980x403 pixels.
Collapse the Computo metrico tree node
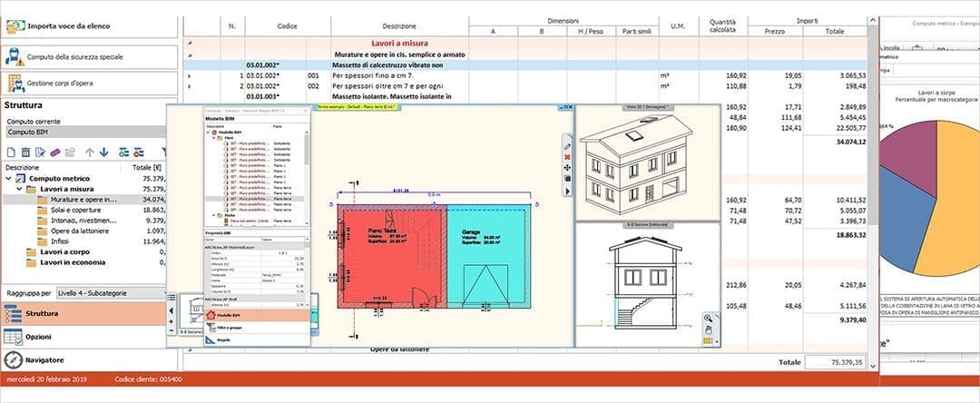[9, 179]
